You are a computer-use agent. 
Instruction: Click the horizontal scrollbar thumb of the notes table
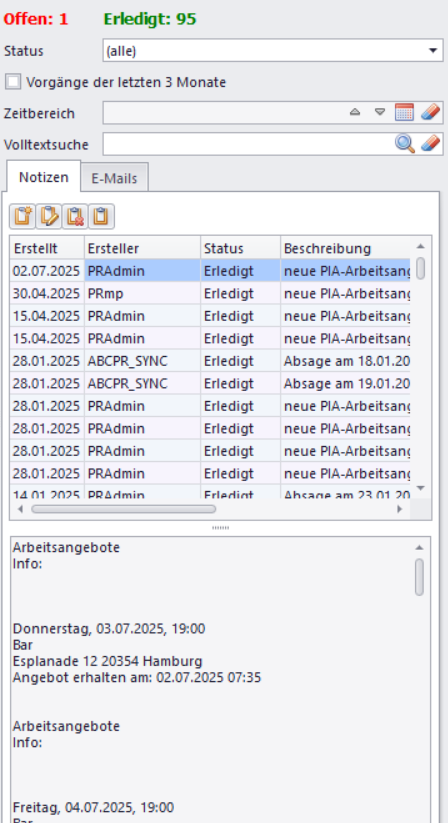(123, 509)
